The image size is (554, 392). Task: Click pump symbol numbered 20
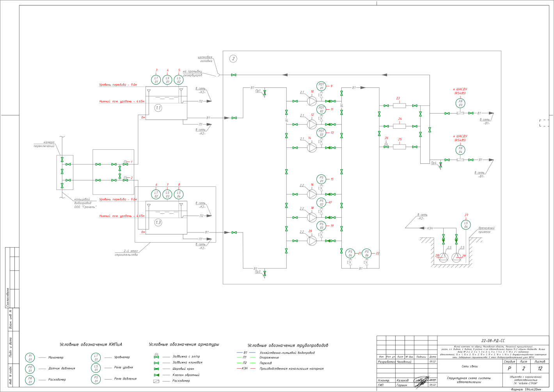click(312, 241)
